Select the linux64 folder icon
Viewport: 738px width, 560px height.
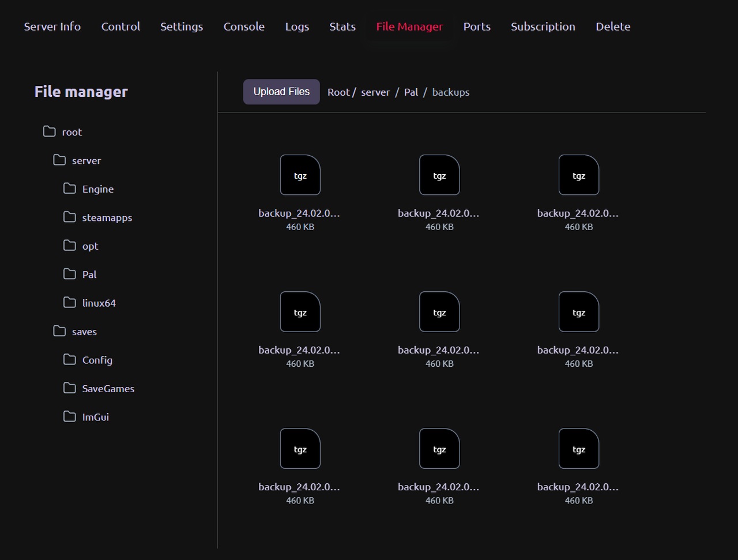pos(70,302)
